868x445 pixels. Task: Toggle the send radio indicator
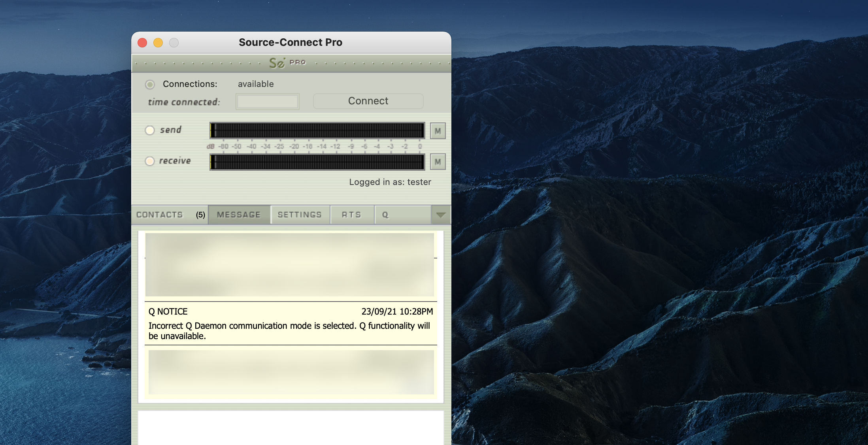[150, 130]
